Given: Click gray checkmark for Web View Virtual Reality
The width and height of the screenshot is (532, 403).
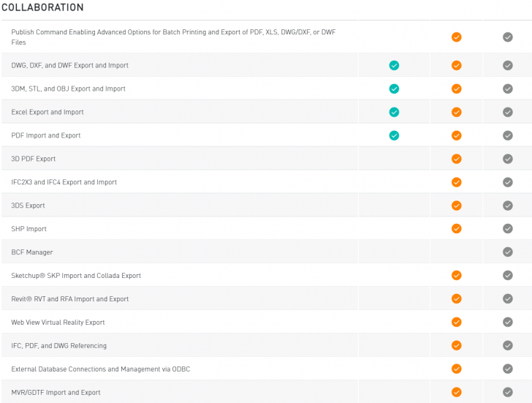Looking at the screenshot, I should pos(508,323).
